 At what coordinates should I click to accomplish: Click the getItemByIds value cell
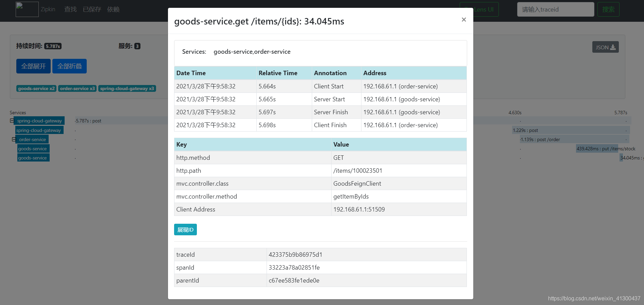pyautogui.click(x=399, y=197)
